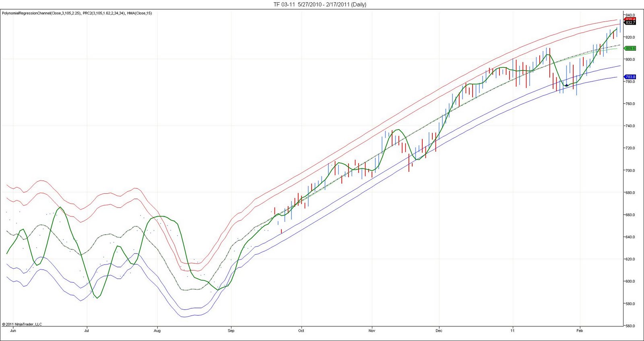The height and width of the screenshot is (341, 644).
Task: Click the 560.0 price axis label
Action: click(x=630, y=326)
